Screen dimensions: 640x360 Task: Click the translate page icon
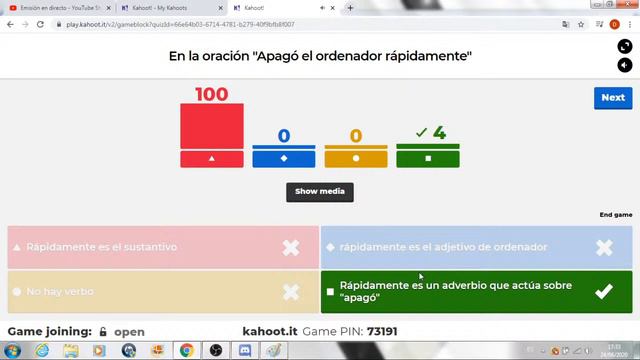(x=565, y=24)
